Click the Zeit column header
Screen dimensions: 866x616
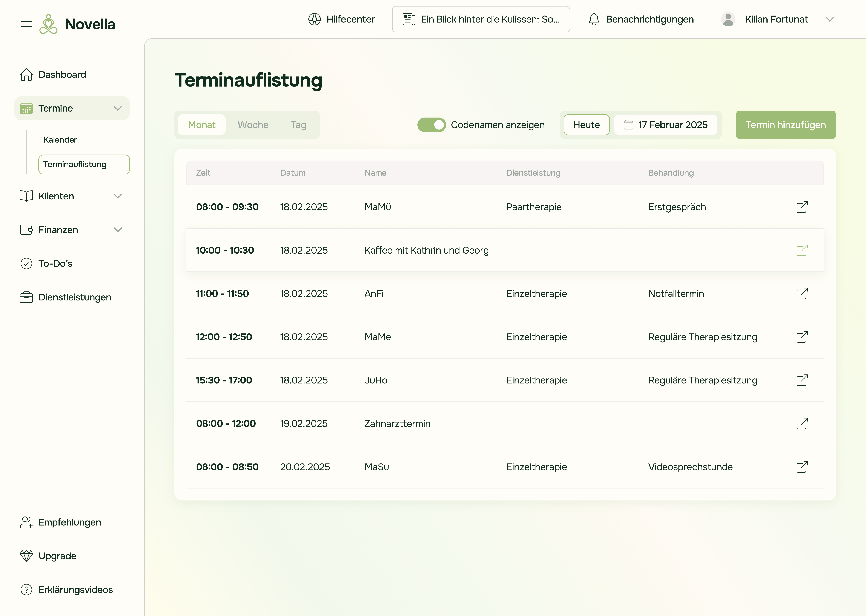click(203, 173)
